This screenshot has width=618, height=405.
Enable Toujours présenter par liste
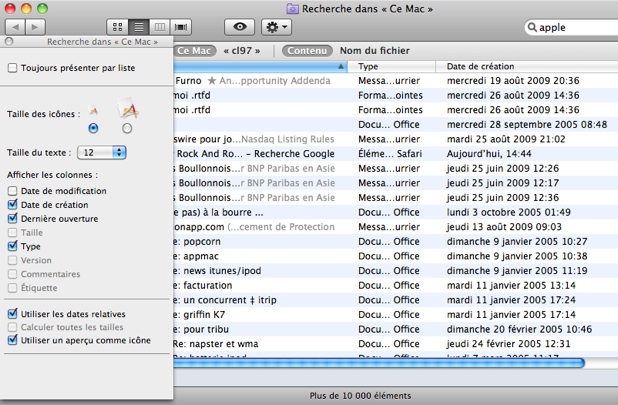coord(13,68)
